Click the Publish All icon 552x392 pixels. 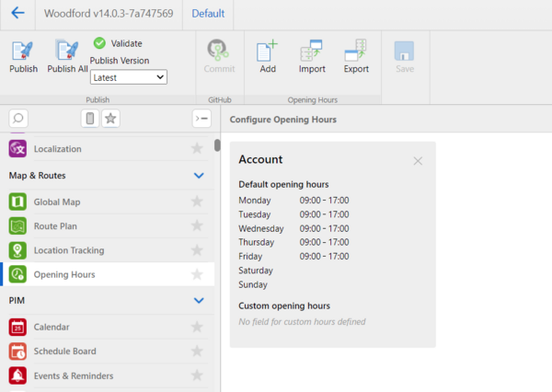(67, 52)
